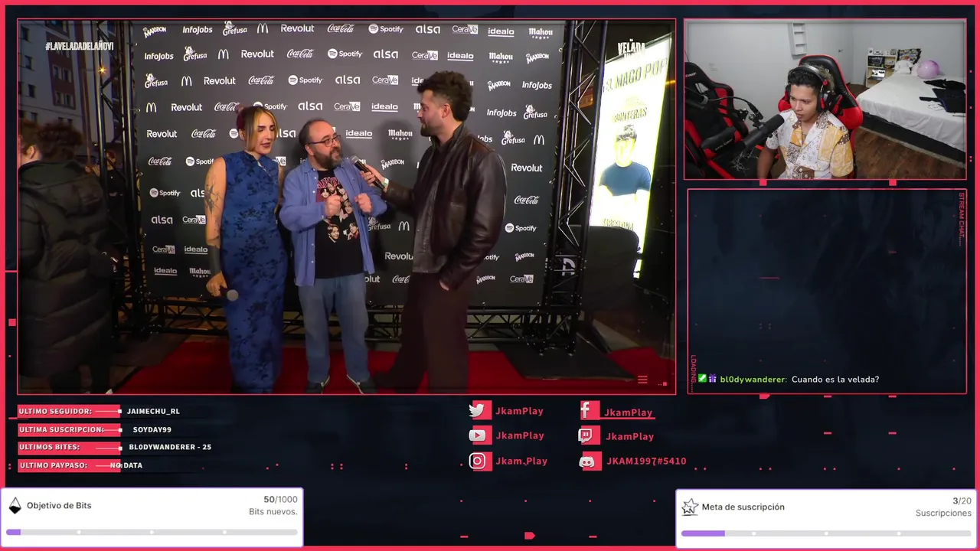Image resolution: width=980 pixels, height=551 pixels.
Task: Click the 50/1000 bits counter
Action: pos(280,500)
